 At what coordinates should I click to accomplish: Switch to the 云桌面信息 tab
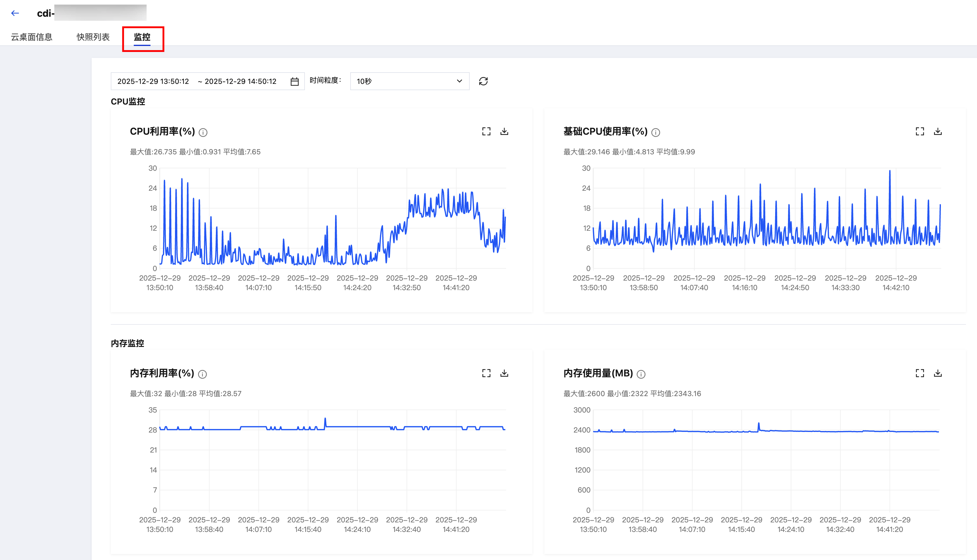(32, 37)
